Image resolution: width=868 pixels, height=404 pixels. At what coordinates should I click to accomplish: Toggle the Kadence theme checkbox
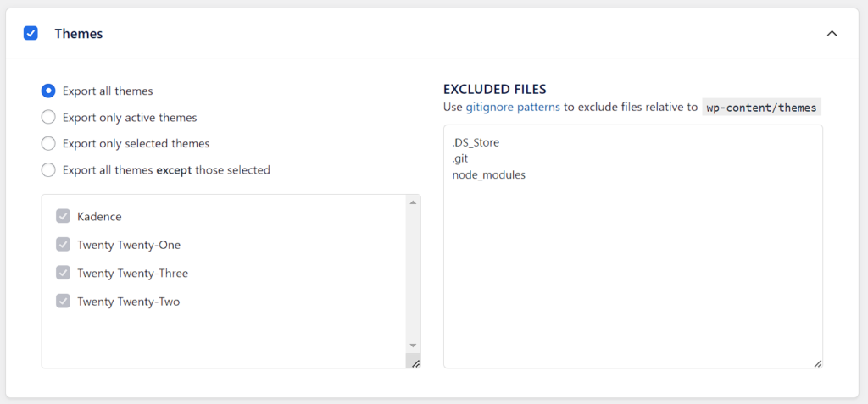[63, 216]
